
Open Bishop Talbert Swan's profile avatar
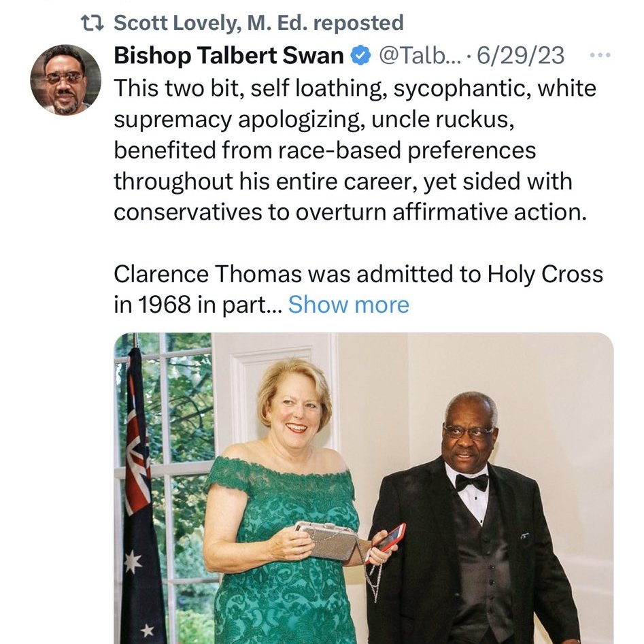(x=65, y=80)
